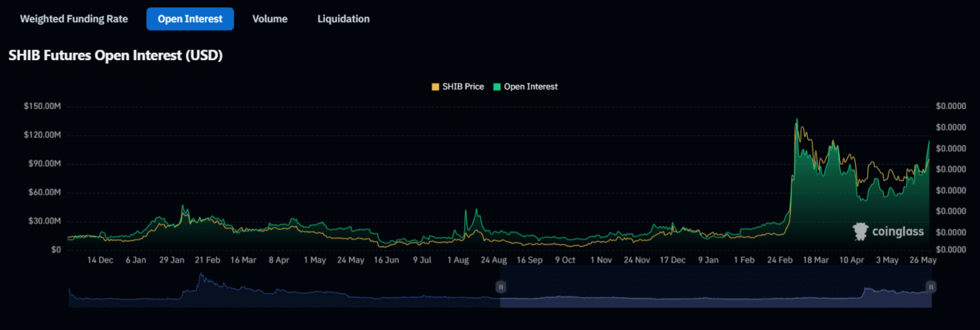Click the yellow SHIB Price legend swatch
The width and height of the screenshot is (980, 330).
pyautogui.click(x=436, y=87)
